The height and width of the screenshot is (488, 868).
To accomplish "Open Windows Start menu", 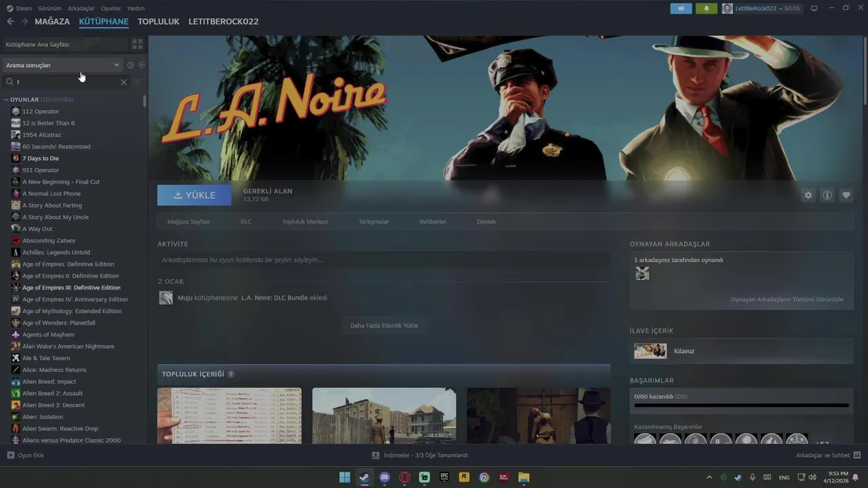I will [344, 477].
